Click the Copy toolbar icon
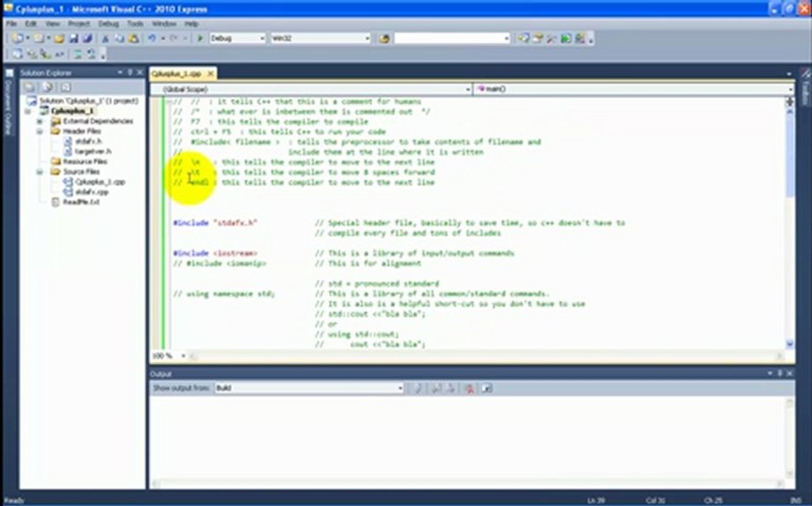Screen dimensions: 812x506 pyautogui.click(x=119, y=39)
